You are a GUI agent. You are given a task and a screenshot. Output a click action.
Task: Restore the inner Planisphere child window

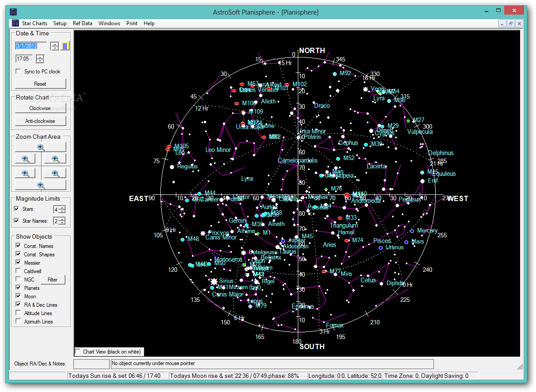[x=510, y=23]
